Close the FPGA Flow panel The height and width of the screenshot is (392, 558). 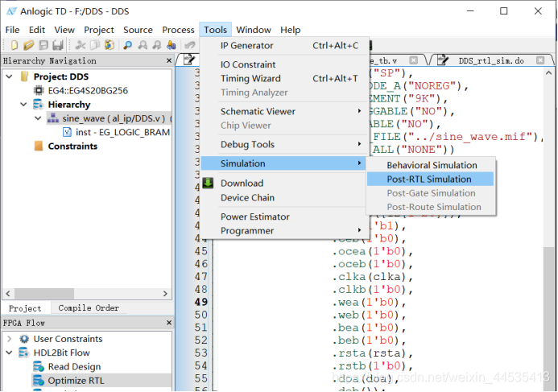pyautogui.click(x=169, y=323)
